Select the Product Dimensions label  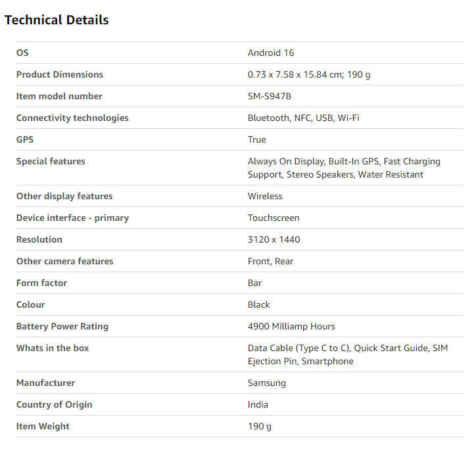point(60,74)
